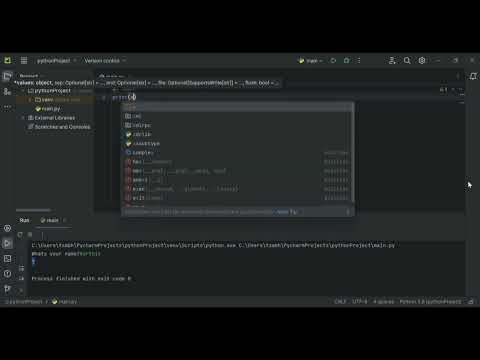
Task: Choose the complex completion suggestion
Action: pyautogui.click(x=237, y=153)
